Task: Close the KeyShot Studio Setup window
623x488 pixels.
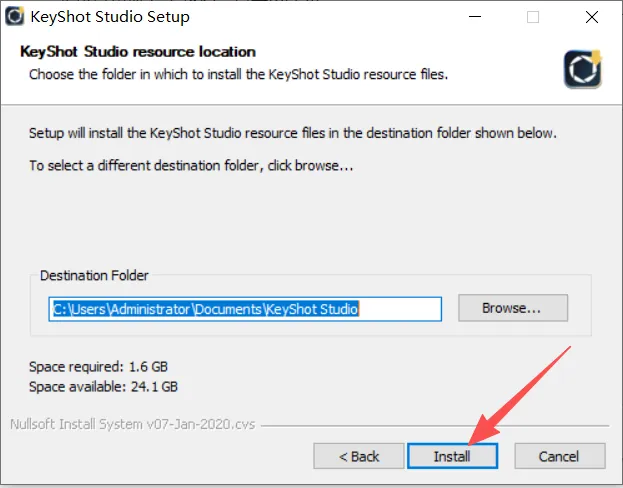Action: coord(592,17)
